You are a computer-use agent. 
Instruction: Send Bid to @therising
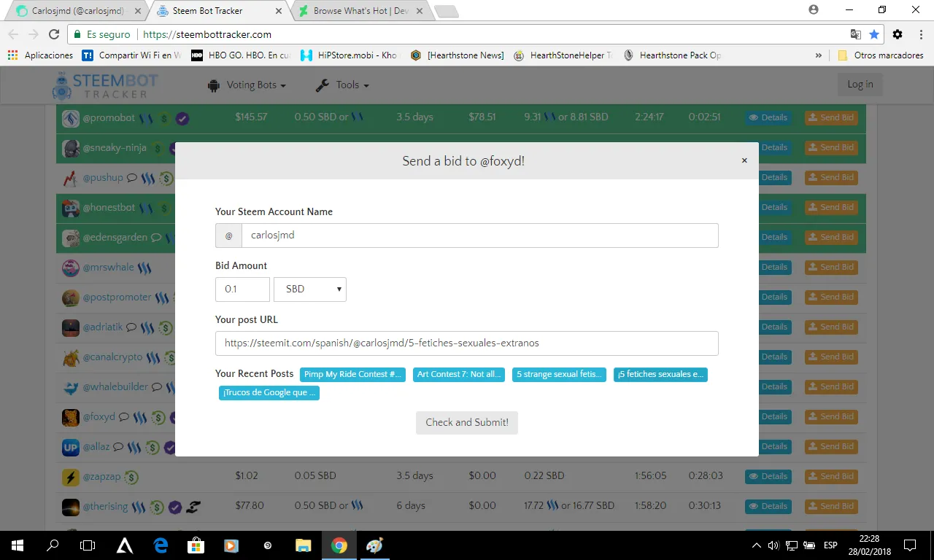[x=831, y=506]
